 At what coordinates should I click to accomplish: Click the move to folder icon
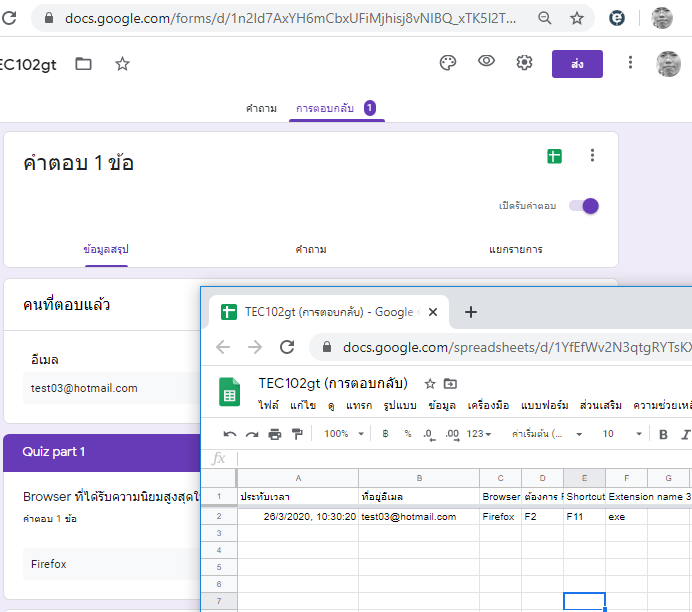click(x=84, y=64)
